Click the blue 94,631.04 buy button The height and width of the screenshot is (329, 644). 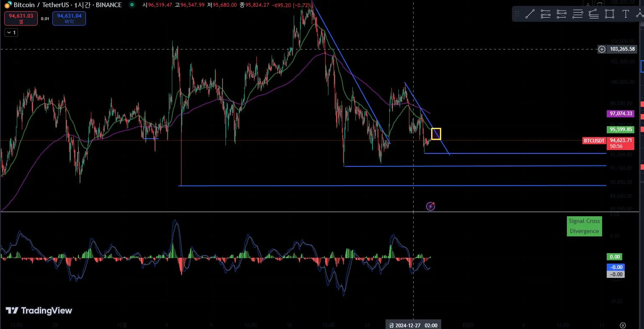coord(69,18)
